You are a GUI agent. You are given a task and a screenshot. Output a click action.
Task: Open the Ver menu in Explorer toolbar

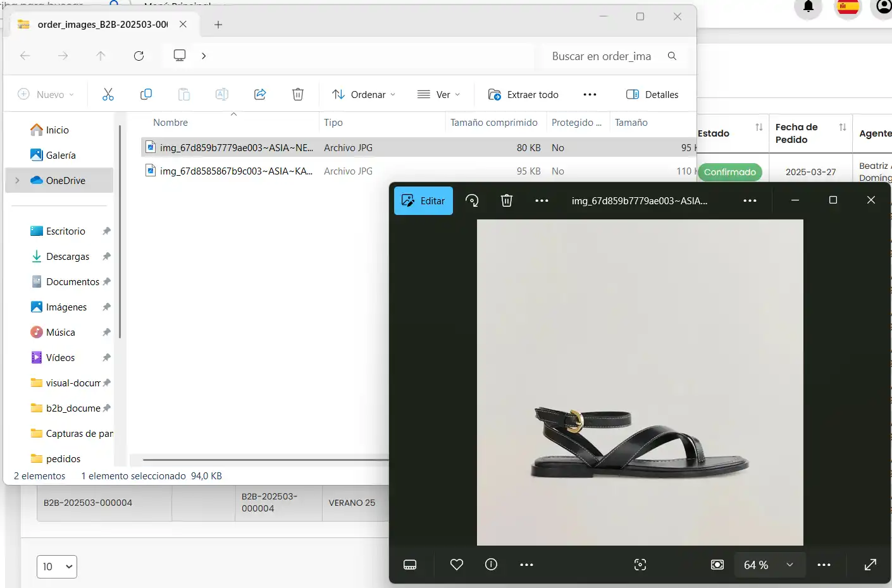point(439,94)
